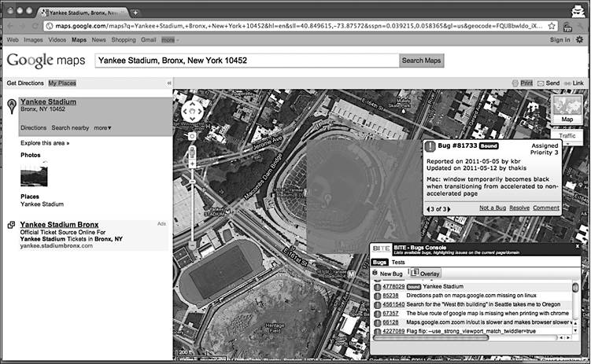Switch to the Tests tab
The image size is (591, 364).
tap(398, 262)
